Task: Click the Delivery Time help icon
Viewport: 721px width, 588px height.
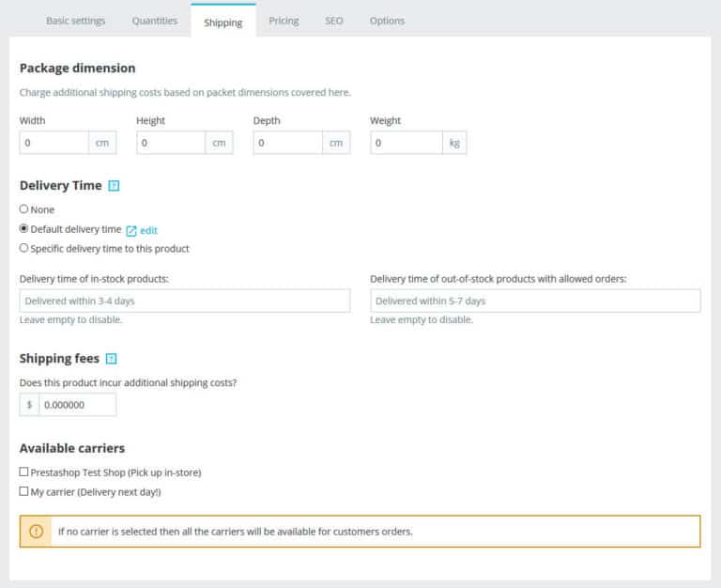Action: click(114, 186)
